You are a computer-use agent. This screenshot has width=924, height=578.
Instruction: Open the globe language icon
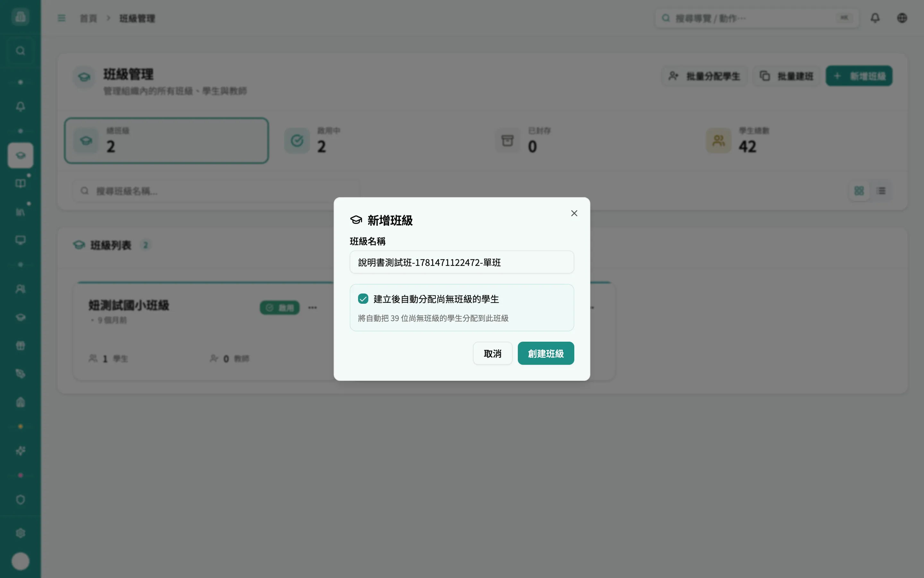pyautogui.click(x=902, y=18)
